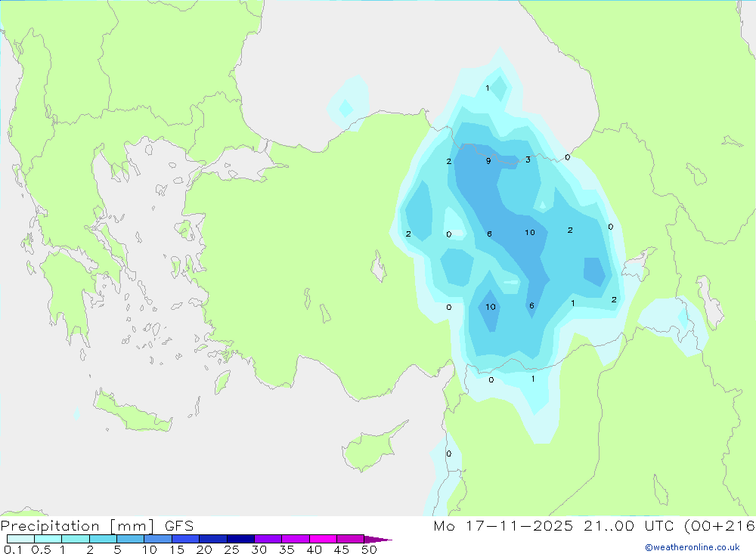Screen dimensions: 756x554
Task: Click the 'GFS' model label
Action: (x=179, y=525)
